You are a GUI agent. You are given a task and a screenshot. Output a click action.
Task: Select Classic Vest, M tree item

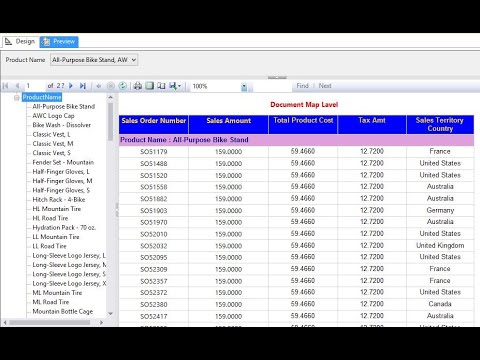(x=53, y=144)
